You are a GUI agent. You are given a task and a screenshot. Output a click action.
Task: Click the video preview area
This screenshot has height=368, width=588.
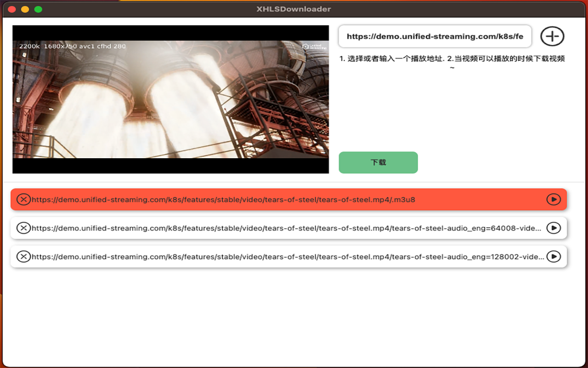(x=170, y=100)
